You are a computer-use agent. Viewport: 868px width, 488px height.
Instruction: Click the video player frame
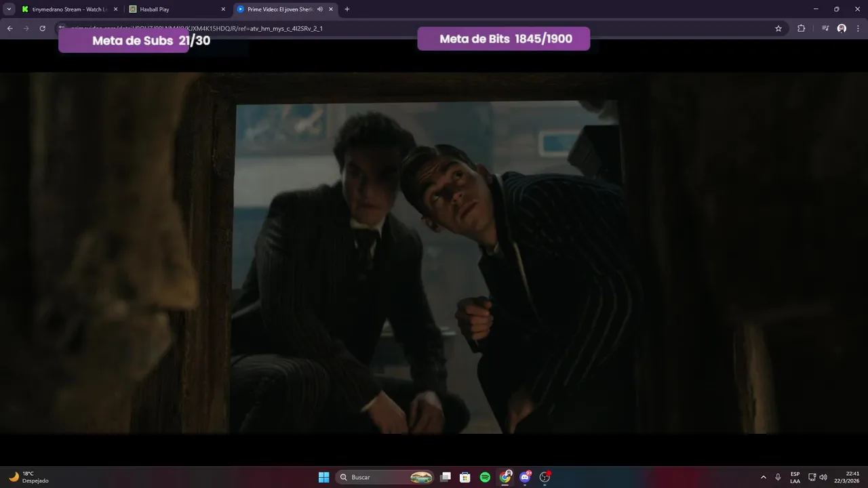coord(434,252)
